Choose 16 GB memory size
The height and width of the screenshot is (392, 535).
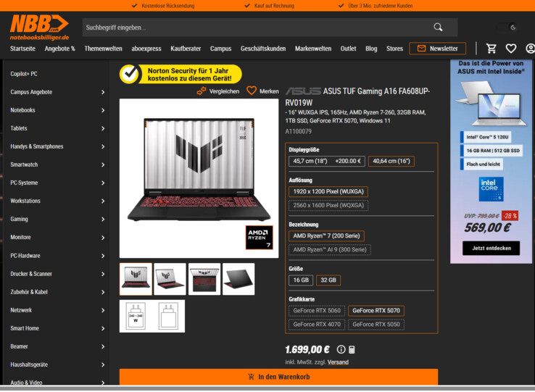pos(301,280)
